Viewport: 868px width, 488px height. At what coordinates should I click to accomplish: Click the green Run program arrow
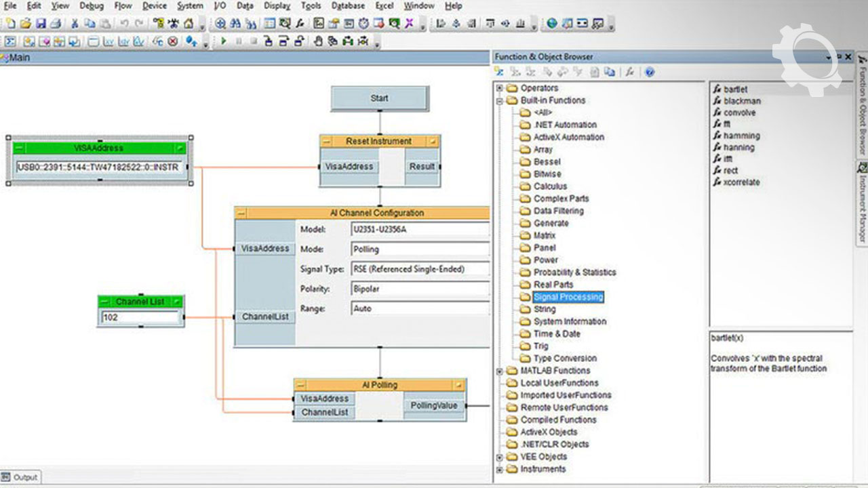223,41
